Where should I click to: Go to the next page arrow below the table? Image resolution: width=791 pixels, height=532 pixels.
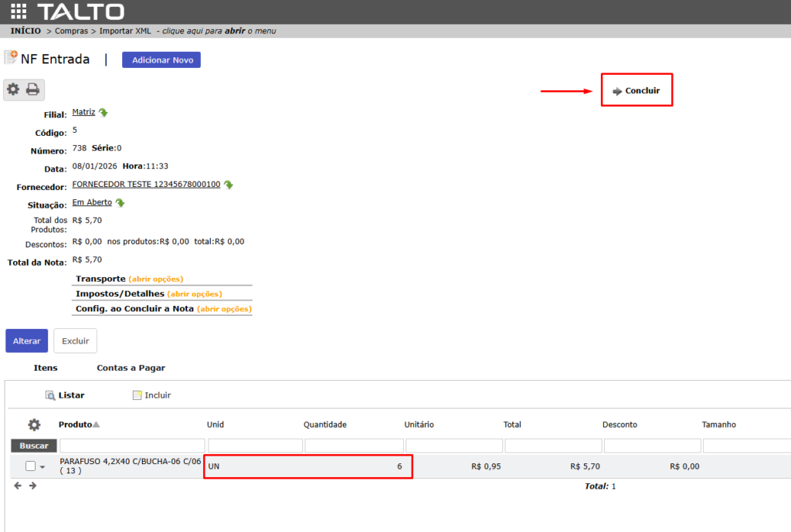coord(33,486)
